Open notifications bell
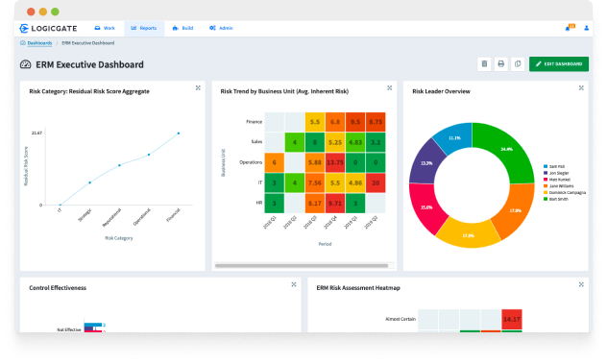The height and width of the screenshot is (364, 607). pyautogui.click(x=569, y=28)
